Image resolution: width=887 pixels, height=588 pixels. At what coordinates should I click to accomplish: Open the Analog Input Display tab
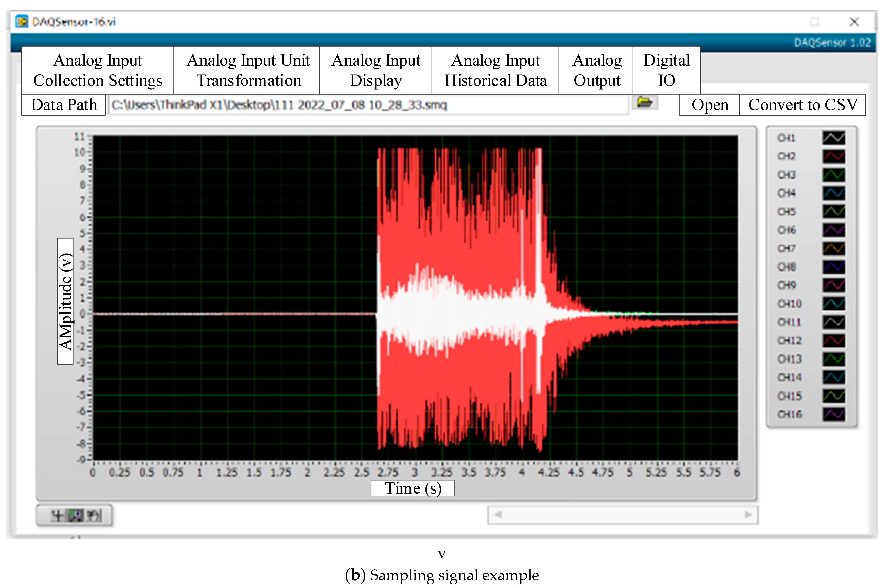[376, 70]
